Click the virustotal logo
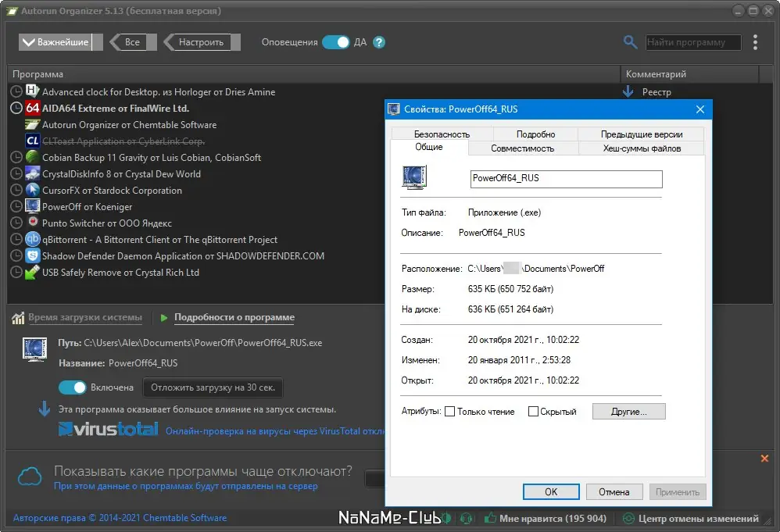 point(109,429)
